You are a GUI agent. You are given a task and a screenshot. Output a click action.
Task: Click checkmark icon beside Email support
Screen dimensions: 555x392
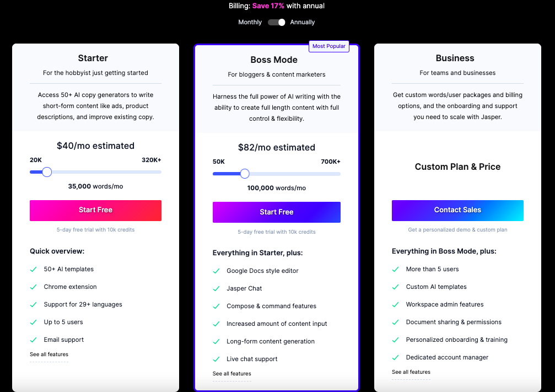tap(33, 340)
